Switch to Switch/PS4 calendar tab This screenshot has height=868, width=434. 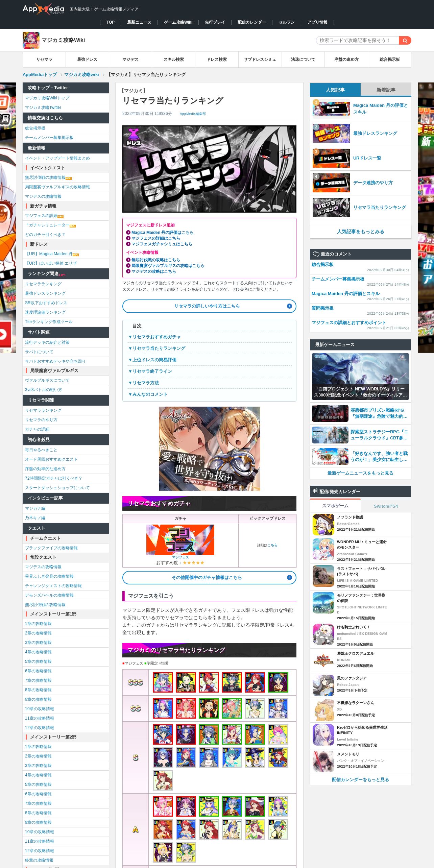[386, 506]
